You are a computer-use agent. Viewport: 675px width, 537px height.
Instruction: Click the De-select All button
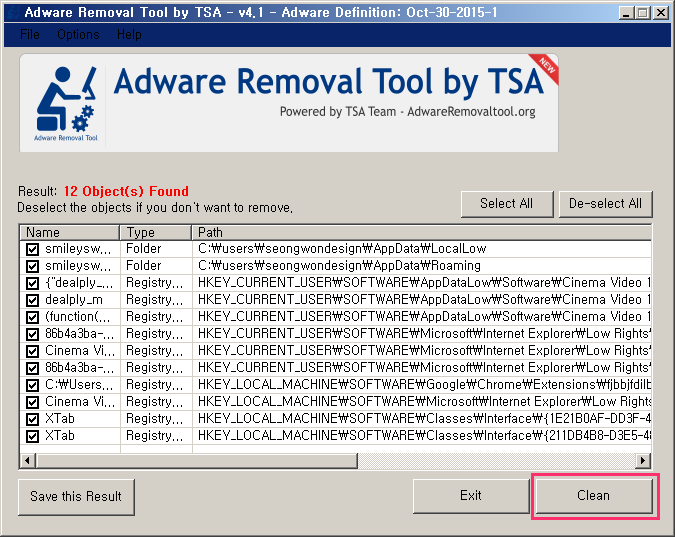click(x=605, y=204)
